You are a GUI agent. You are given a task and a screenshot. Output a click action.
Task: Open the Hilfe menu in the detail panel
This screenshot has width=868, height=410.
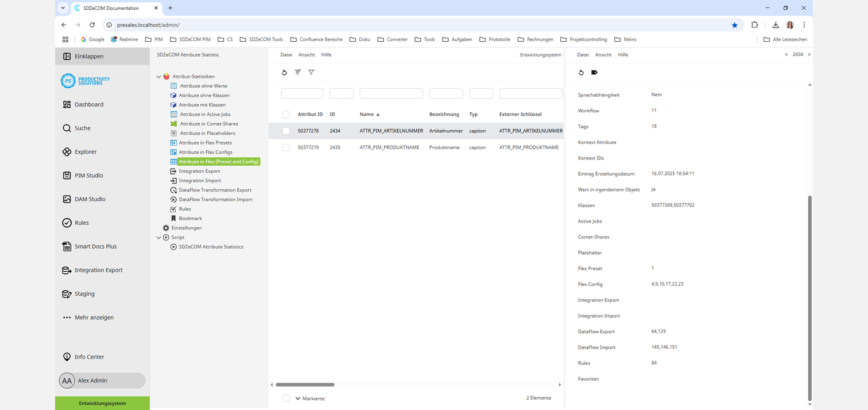point(623,55)
